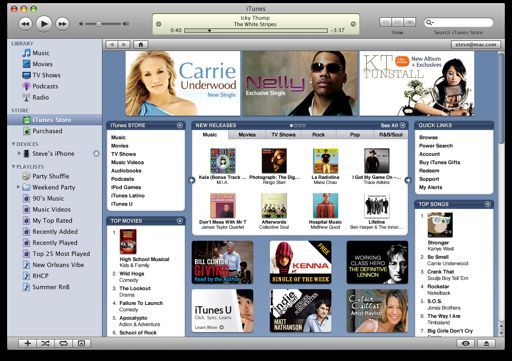Go to iTunes Store home icon
512x361 pixels.
tap(141, 45)
